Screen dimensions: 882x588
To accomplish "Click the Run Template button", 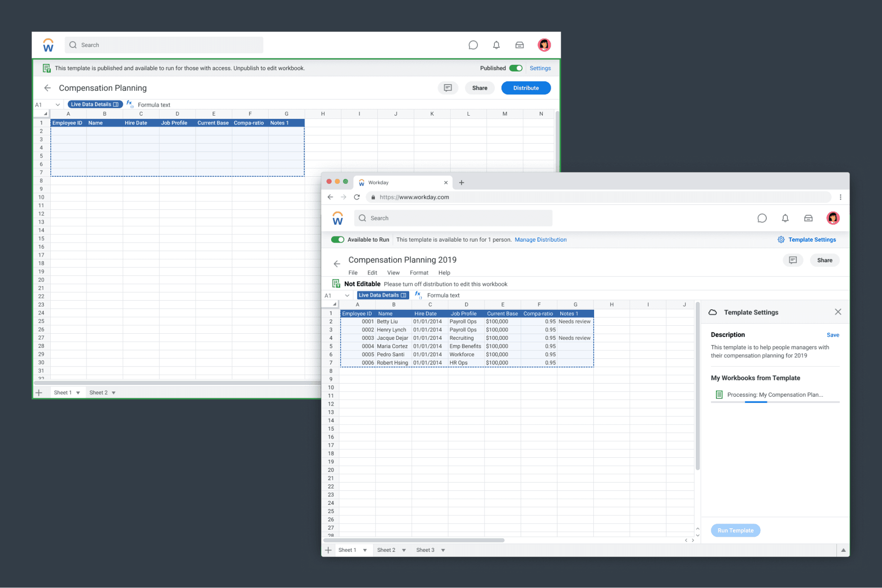I will point(735,530).
